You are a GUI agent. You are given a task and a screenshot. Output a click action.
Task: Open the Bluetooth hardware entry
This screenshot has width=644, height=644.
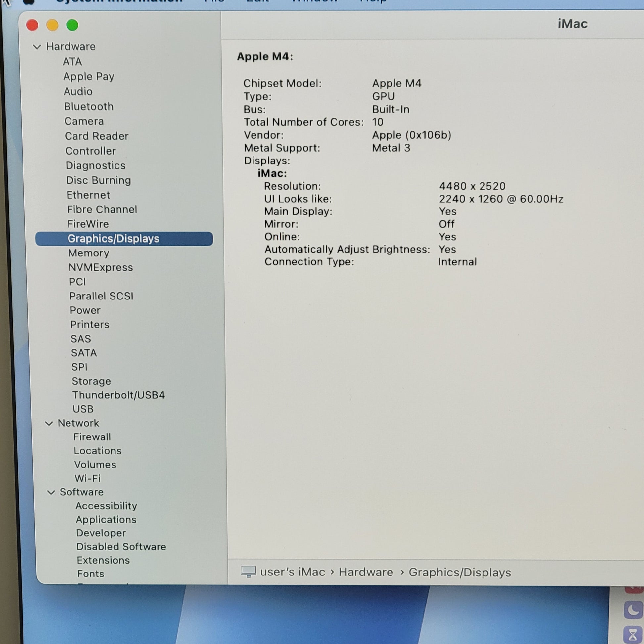(89, 106)
